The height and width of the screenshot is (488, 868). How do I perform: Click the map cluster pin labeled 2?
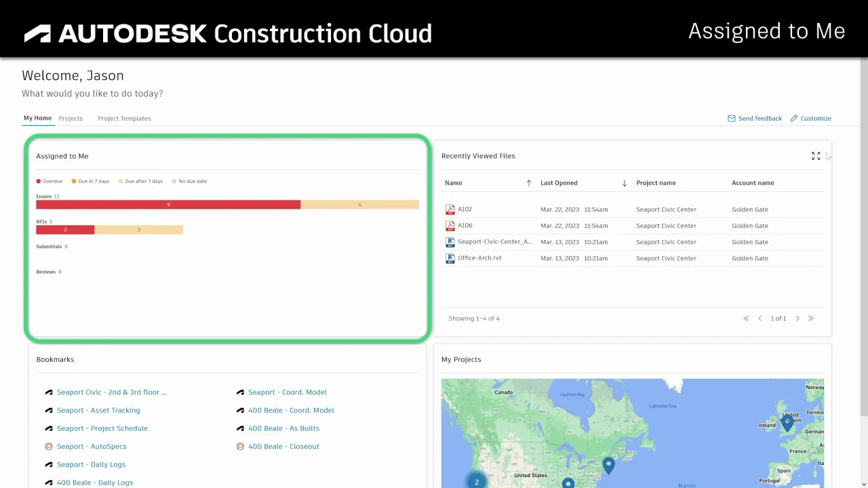pos(477,481)
